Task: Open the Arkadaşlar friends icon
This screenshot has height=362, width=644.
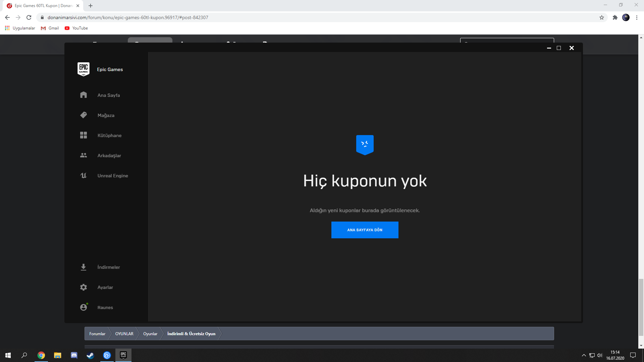Action: coord(84,155)
